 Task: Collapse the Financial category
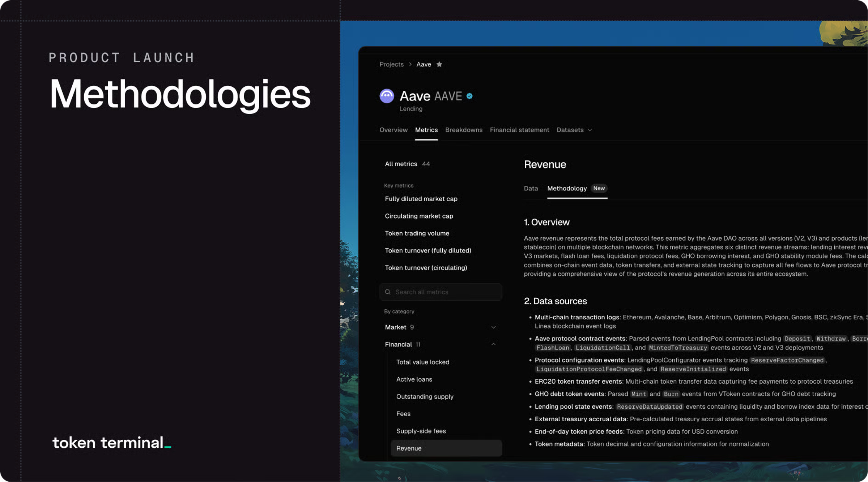click(x=493, y=344)
